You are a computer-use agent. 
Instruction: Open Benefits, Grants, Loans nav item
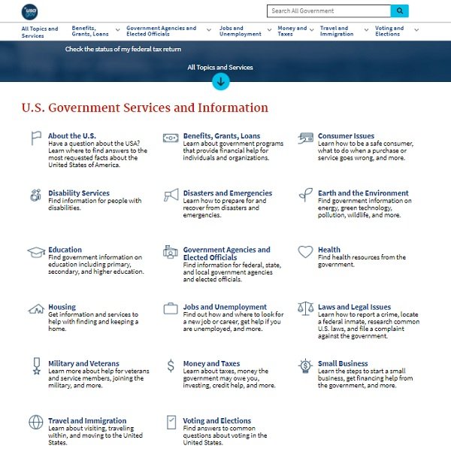point(90,31)
